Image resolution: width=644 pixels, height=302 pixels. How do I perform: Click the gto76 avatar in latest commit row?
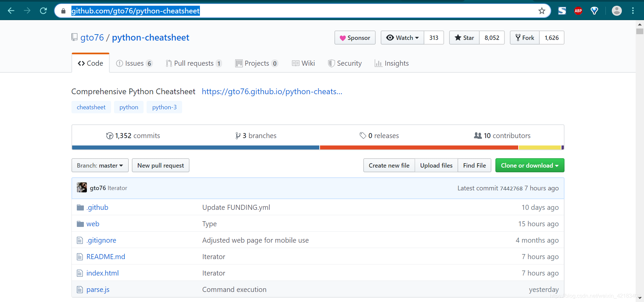click(x=82, y=187)
